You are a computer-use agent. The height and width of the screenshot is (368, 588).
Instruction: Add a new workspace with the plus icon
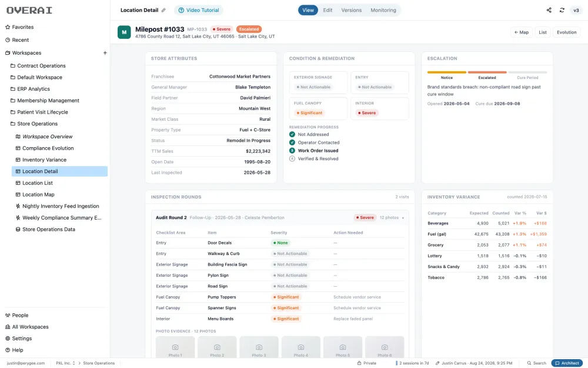coord(105,53)
